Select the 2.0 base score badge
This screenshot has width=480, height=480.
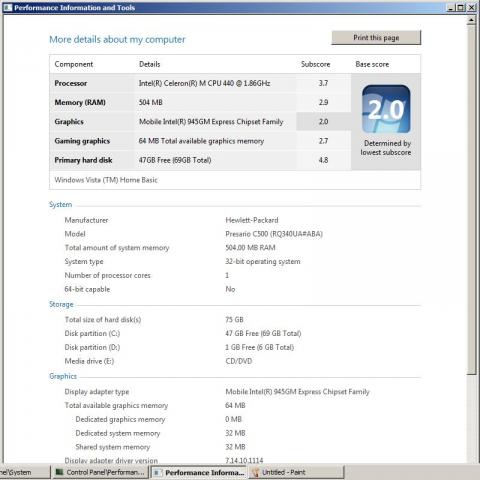click(x=386, y=109)
